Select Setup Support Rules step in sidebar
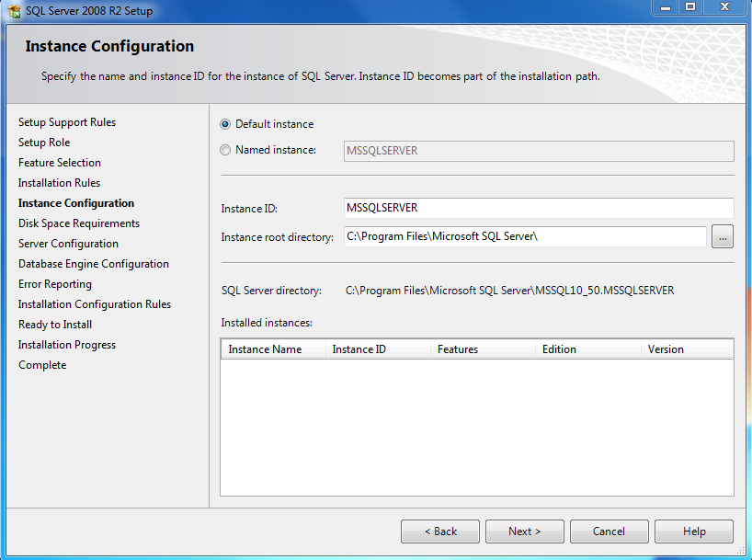Screen dimensions: 752x560 [67, 122]
